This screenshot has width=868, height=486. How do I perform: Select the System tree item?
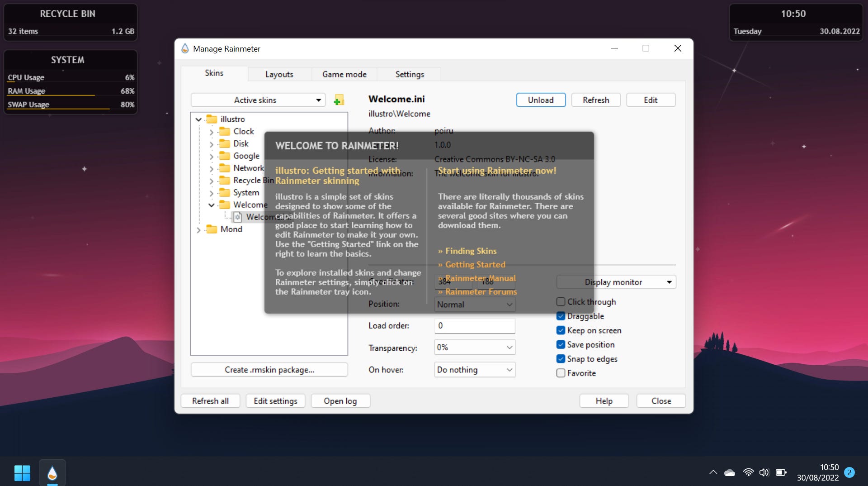point(246,192)
